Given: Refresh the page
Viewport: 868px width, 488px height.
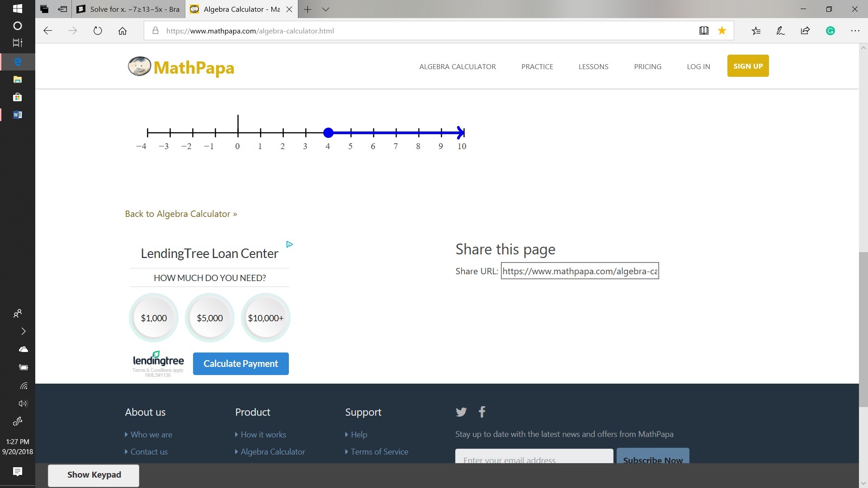Looking at the screenshot, I should tap(98, 31).
